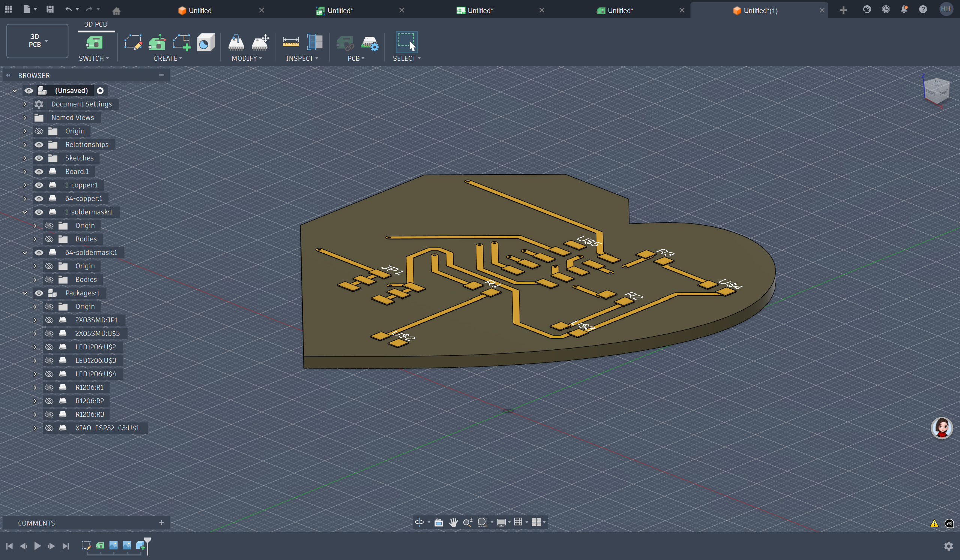This screenshot has height=560, width=960.
Task: Click the timeline Play button
Action: point(38,546)
